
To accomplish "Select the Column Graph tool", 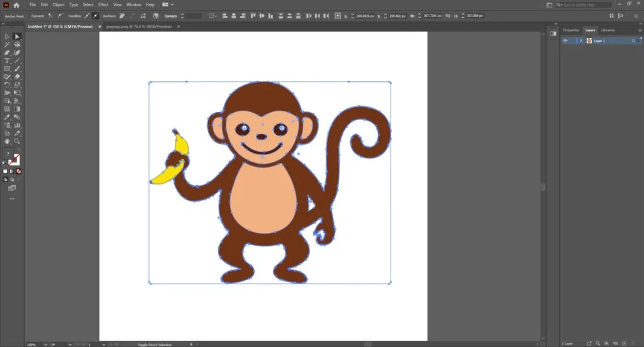I will 17,125.
